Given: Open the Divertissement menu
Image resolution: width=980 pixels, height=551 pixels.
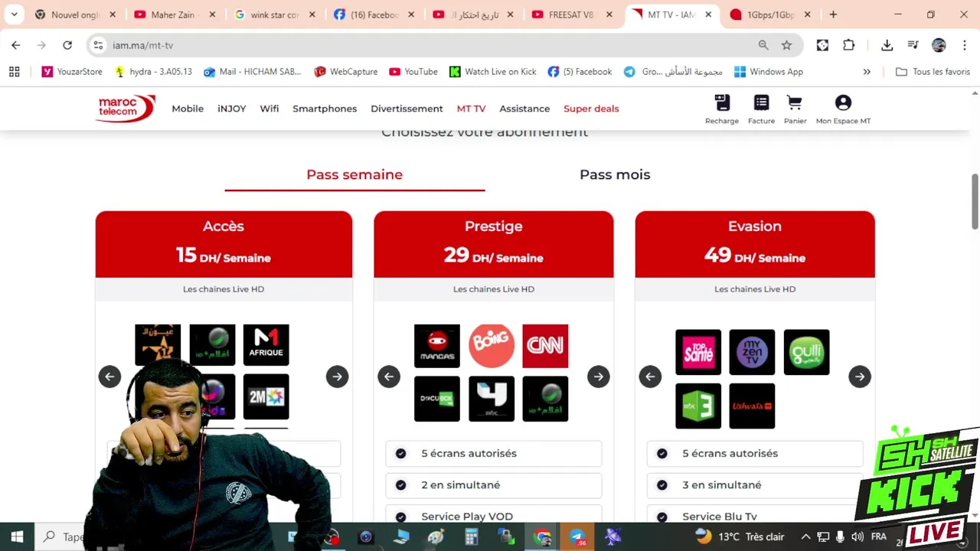Looking at the screenshot, I should [x=407, y=109].
